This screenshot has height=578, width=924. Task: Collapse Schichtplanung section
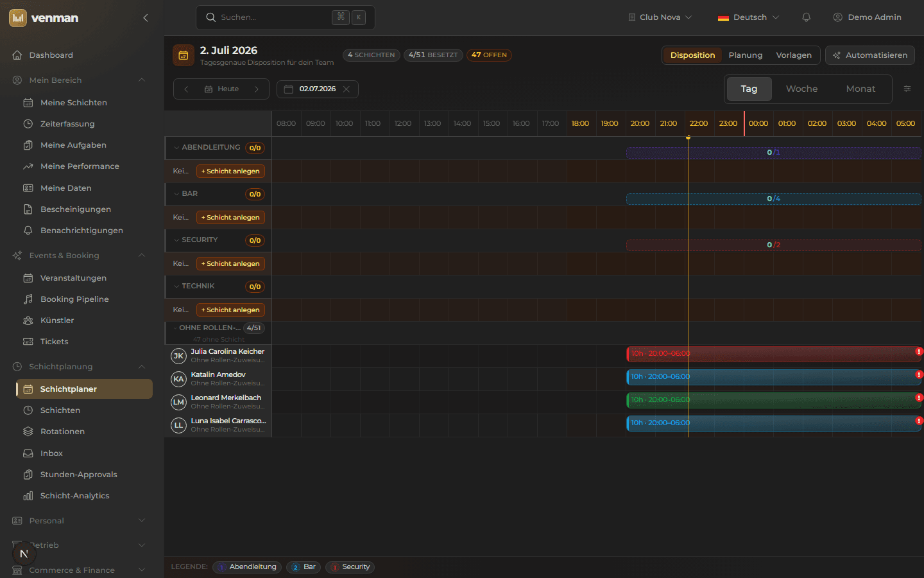click(x=142, y=367)
